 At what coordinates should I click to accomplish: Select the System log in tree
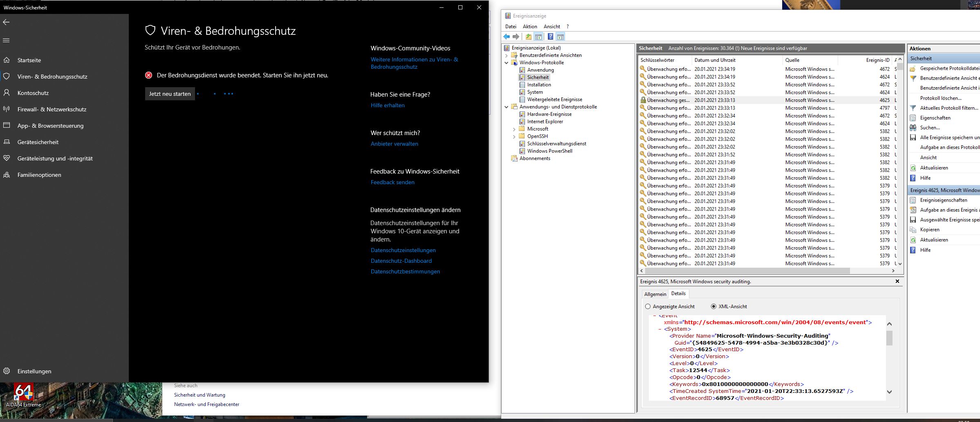[x=535, y=92]
